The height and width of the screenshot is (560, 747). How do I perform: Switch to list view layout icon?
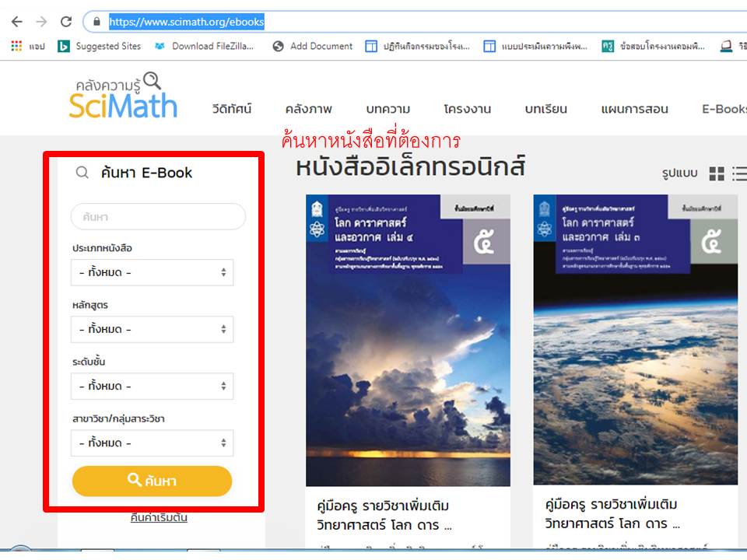pos(740,173)
